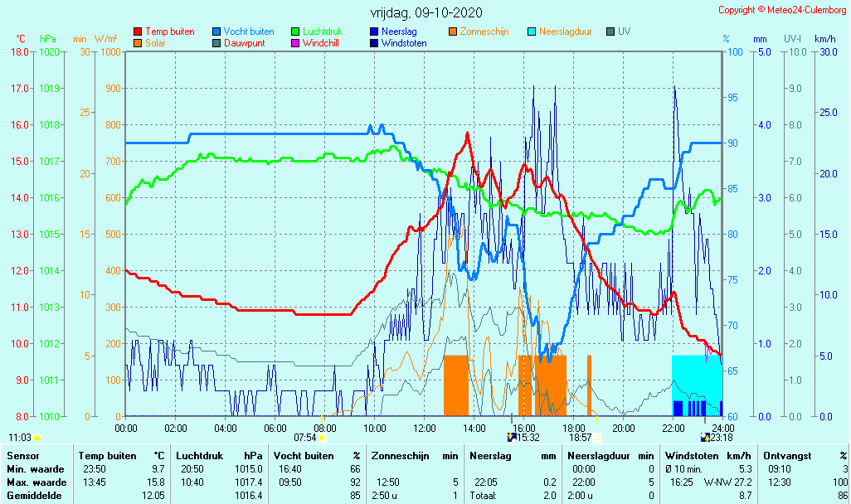The width and height of the screenshot is (851, 504).
Task: Click the orange Solar legend square
Action: (x=138, y=43)
